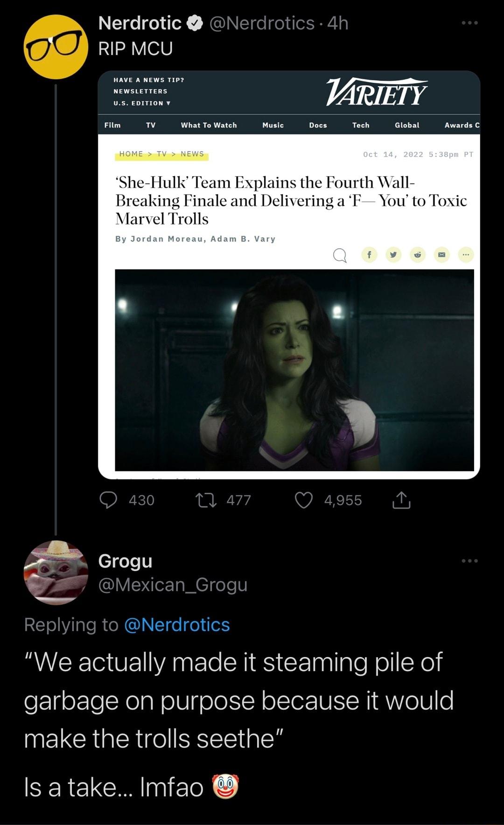Open the What To Watch menu
The height and width of the screenshot is (825, 504).
pos(209,125)
